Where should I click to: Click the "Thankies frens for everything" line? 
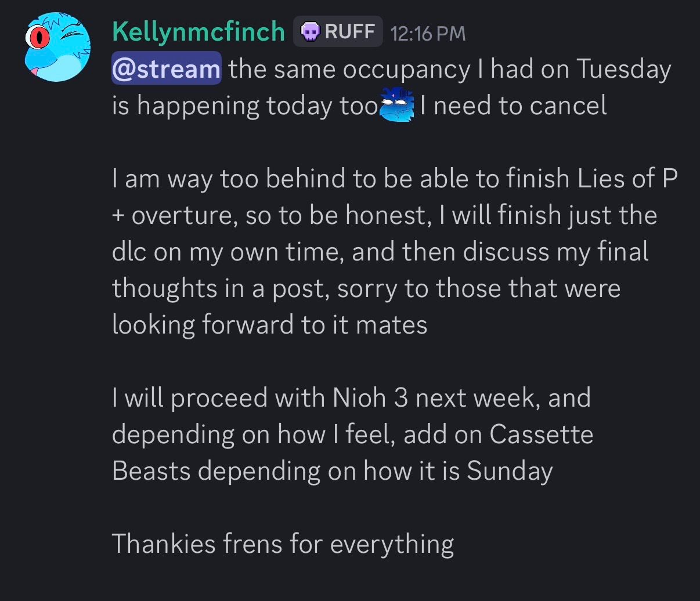point(283,544)
